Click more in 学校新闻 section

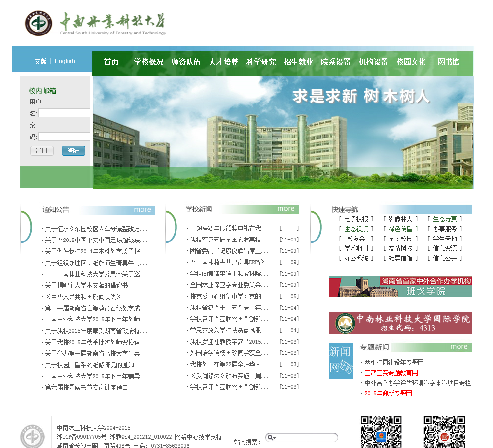point(286,209)
